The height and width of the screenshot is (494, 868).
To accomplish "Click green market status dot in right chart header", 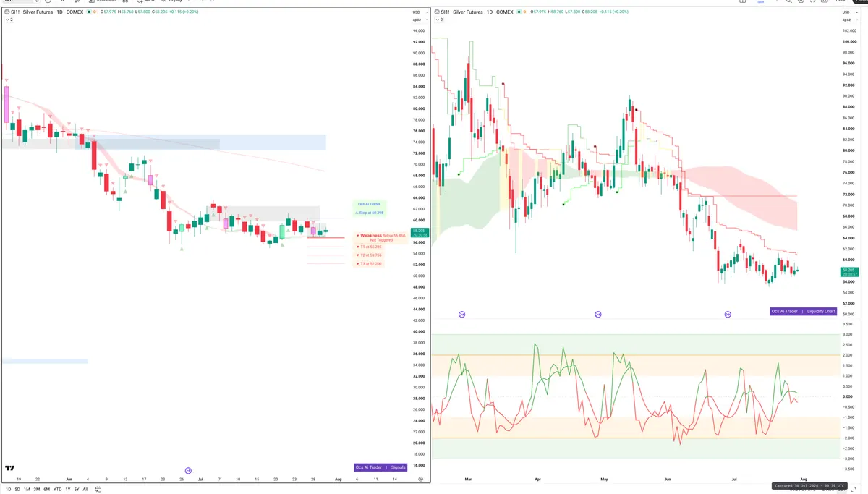I will [x=519, y=12].
